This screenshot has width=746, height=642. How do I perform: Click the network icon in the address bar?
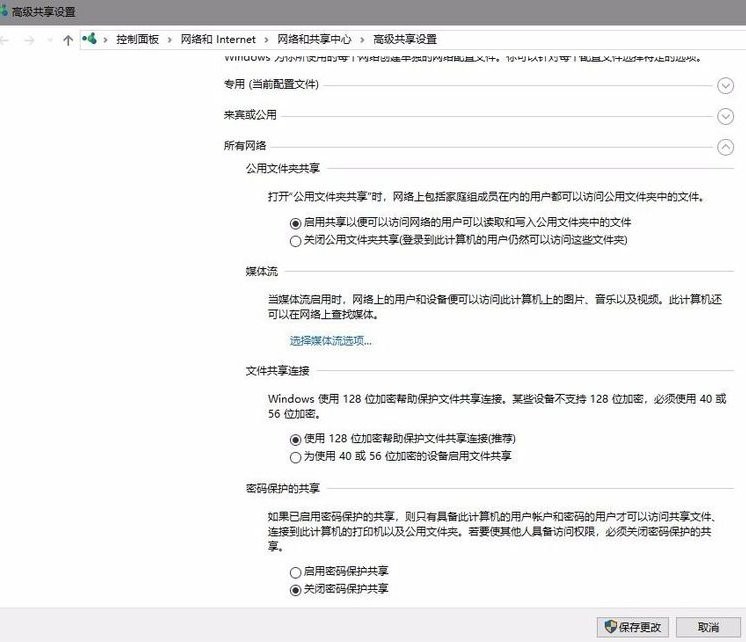pyautogui.click(x=91, y=39)
